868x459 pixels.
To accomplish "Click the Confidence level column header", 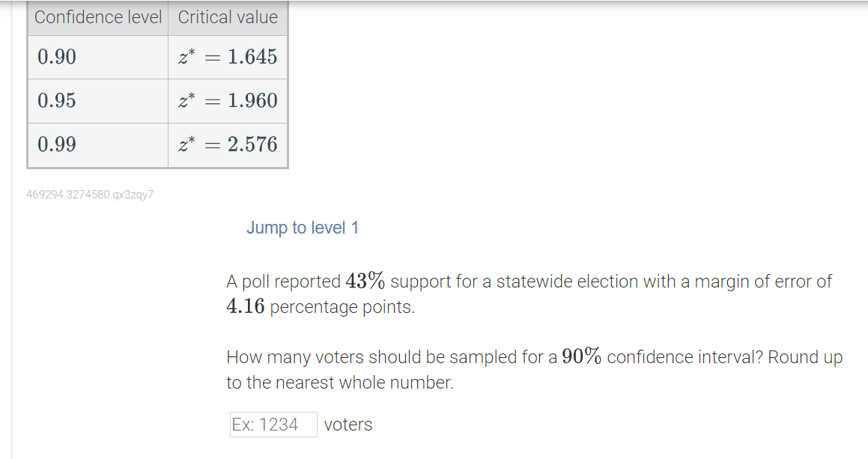I will point(98,17).
